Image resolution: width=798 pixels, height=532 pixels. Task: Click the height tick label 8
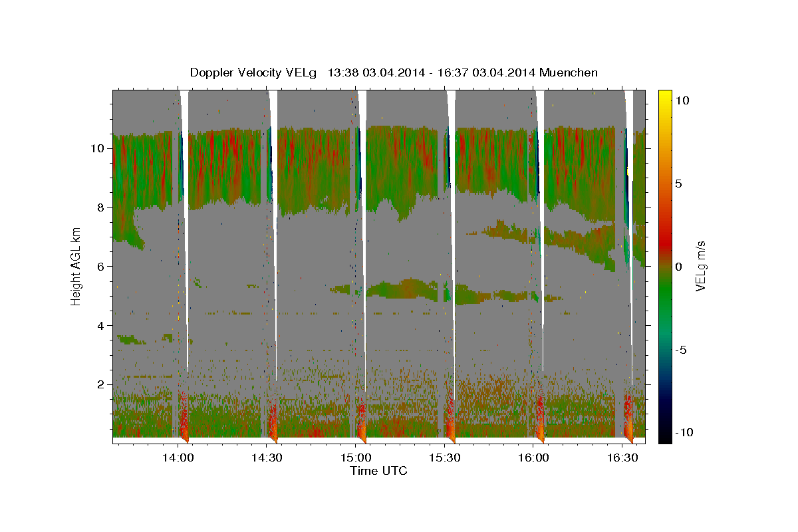102,207
